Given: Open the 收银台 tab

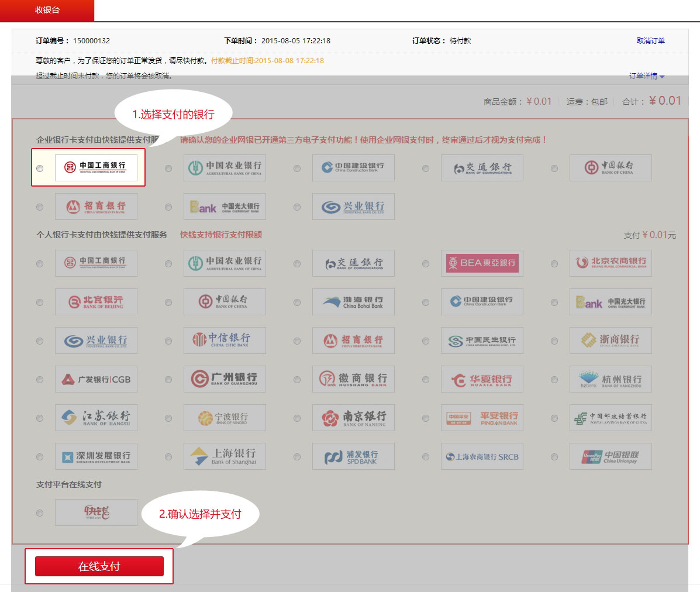Looking at the screenshot, I should (x=47, y=10).
